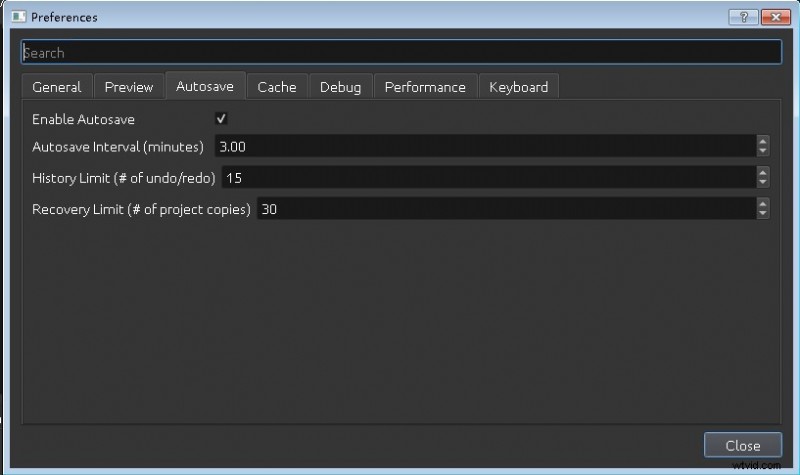
Task: Switch to the Debug tab
Action: (x=340, y=87)
